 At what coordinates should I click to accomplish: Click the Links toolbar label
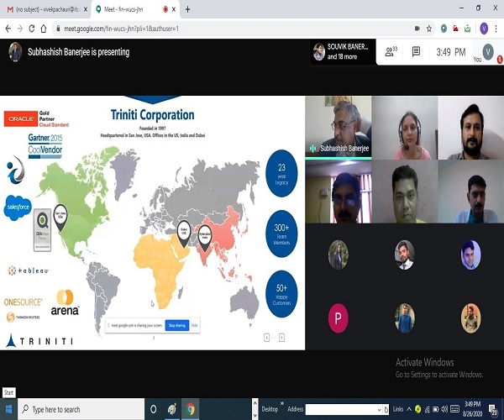[x=397, y=409]
